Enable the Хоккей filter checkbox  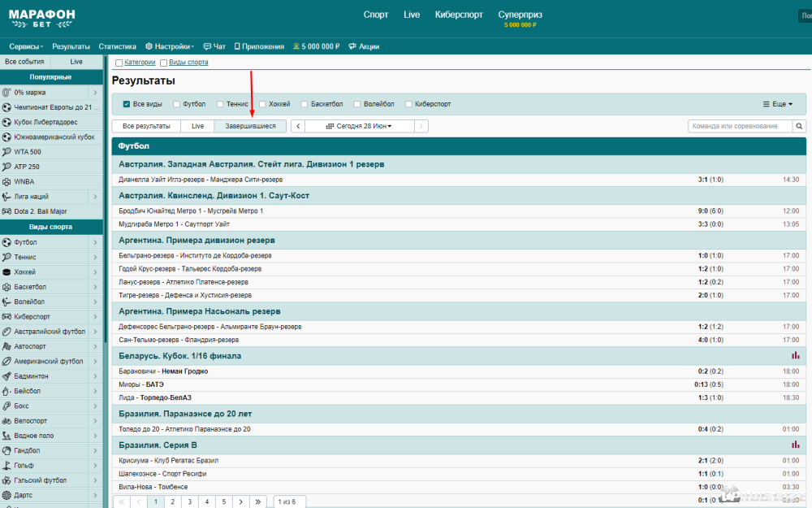pyautogui.click(x=261, y=104)
